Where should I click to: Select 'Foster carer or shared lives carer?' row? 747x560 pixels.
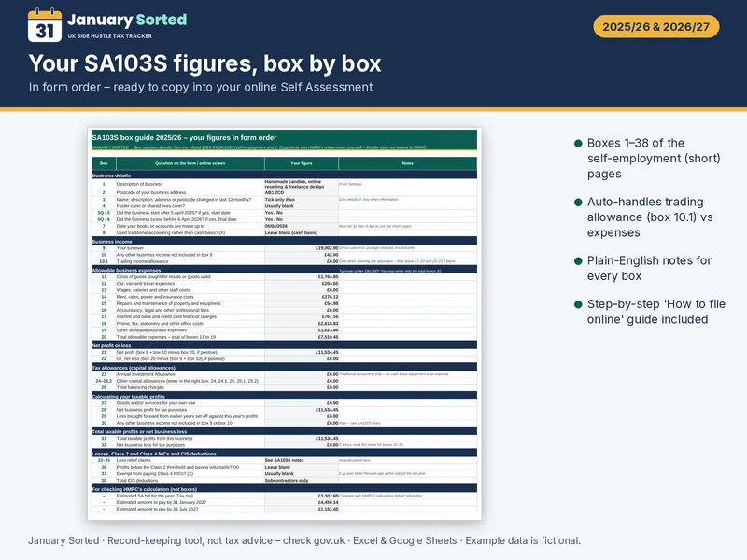284,206
